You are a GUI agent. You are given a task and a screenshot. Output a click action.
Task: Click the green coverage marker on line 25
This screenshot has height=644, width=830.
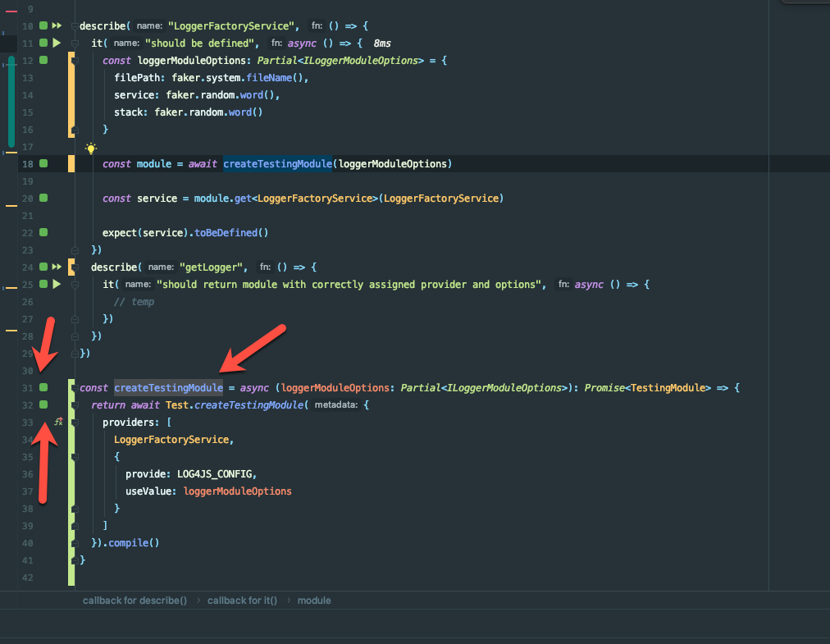pos(43,285)
